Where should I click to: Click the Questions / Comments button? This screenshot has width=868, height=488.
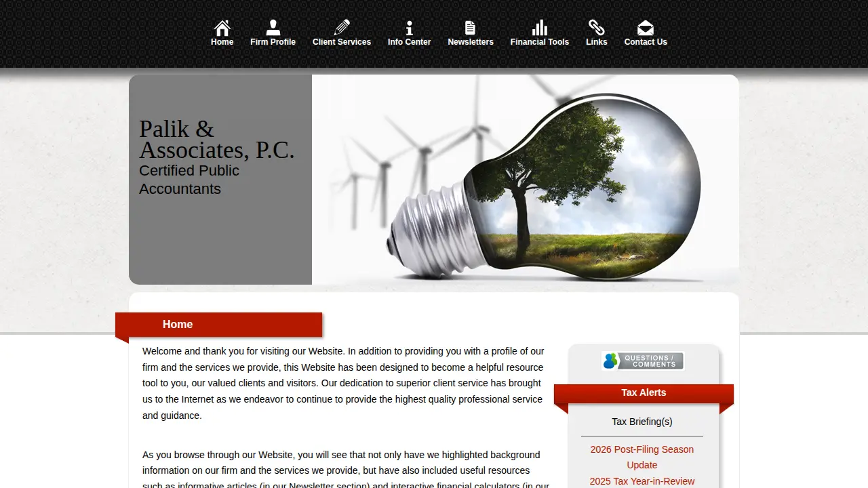(x=643, y=361)
